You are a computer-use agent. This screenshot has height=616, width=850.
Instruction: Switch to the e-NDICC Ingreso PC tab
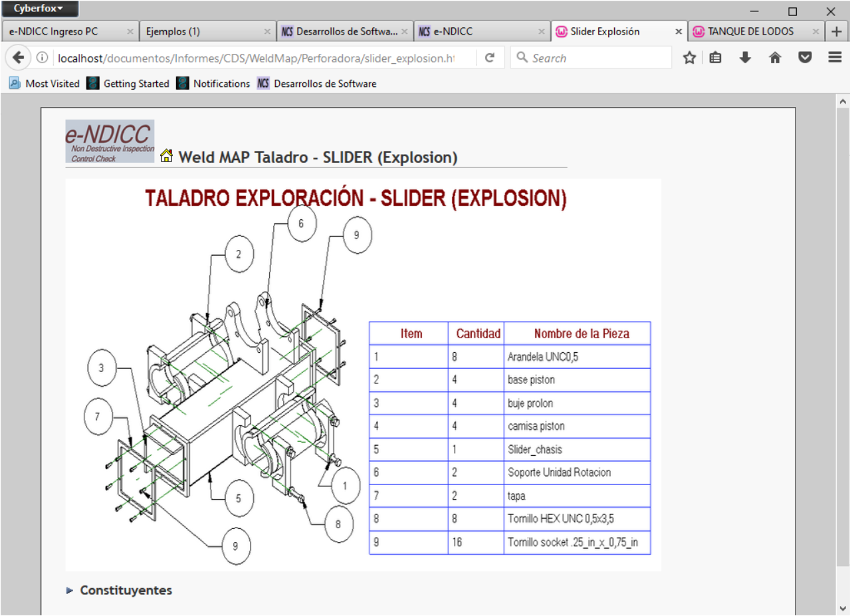[x=63, y=31]
